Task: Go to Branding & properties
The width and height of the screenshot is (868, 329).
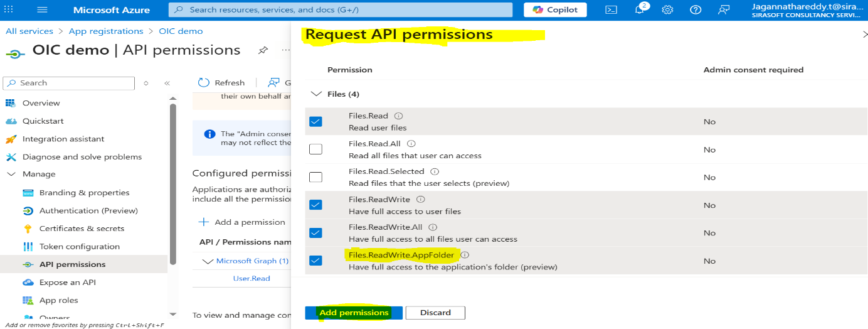Action: tap(83, 193)
